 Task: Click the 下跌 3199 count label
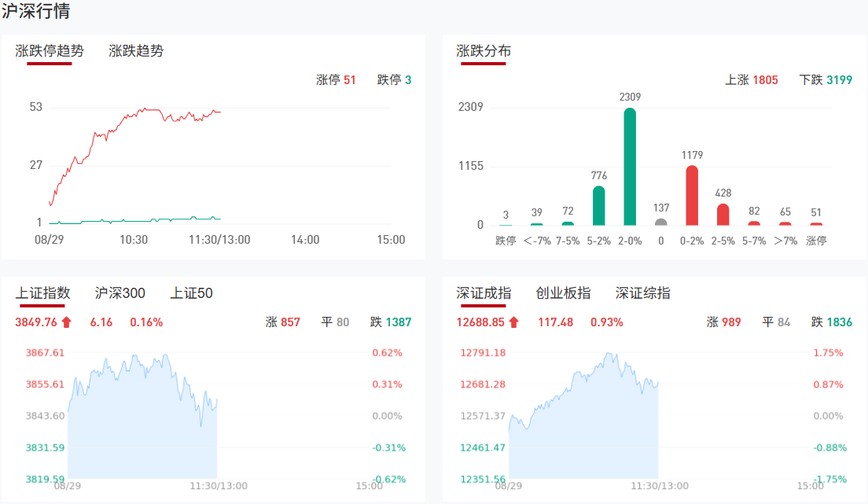(x=826, y=80)
